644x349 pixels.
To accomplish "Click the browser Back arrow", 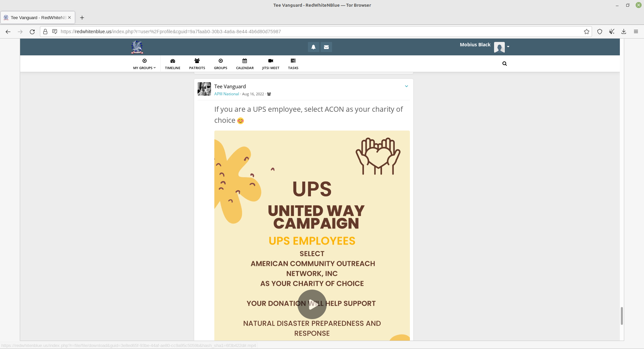I will click(x=8, y=32).
